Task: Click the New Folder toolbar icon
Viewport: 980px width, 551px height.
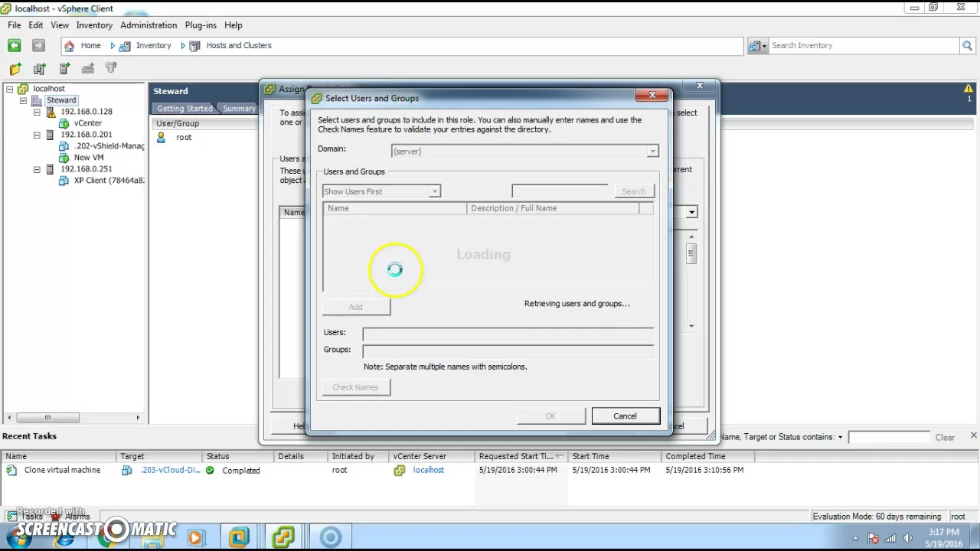Action: [15, 69]
